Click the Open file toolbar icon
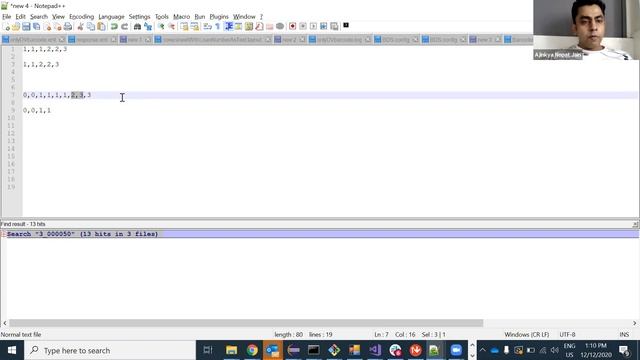This screenshot has height=360, width=640. point(16,27)
